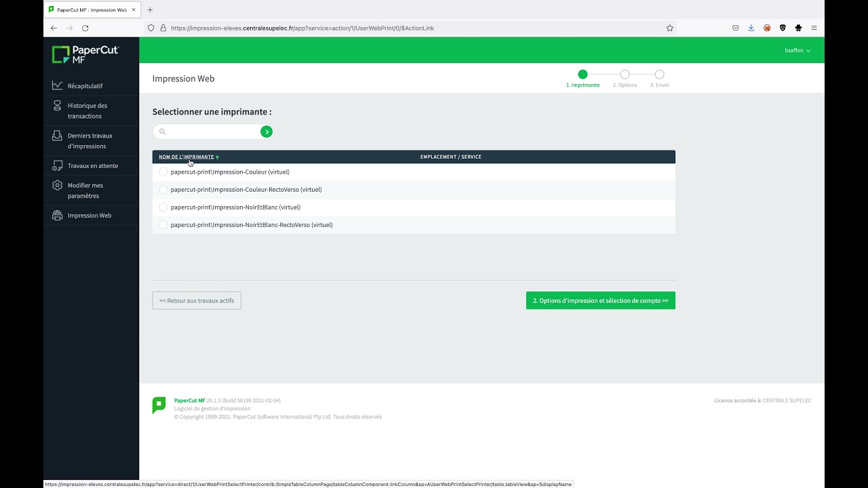Sort by Nom de l'imprimante column
Image resolution: width=868 pixels, height=488 pixels.
pos(186,157)
